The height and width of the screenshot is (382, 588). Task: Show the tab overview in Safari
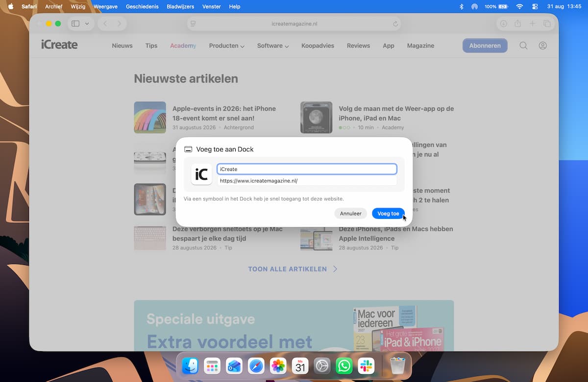click(547, 24)
